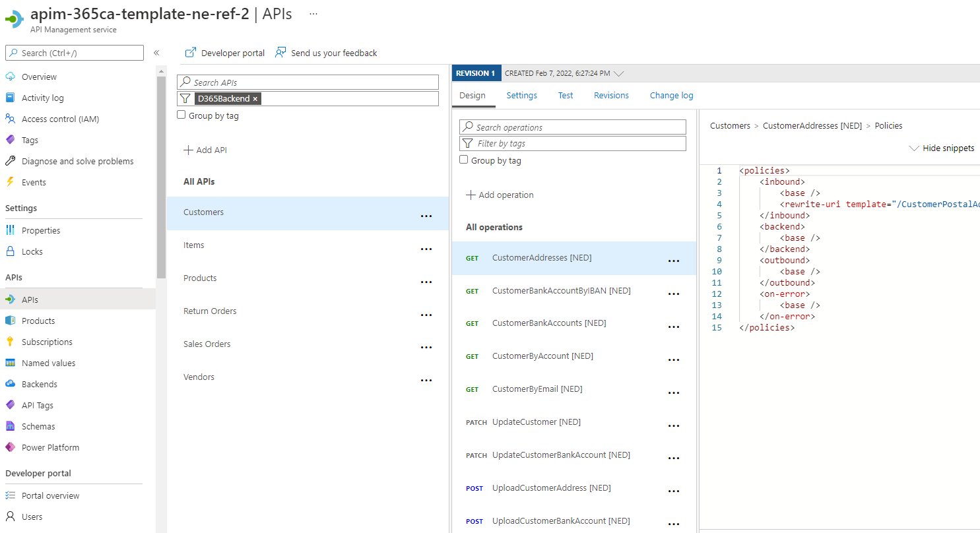Click the purple Tags icon in Settings area

pos(10,140)
